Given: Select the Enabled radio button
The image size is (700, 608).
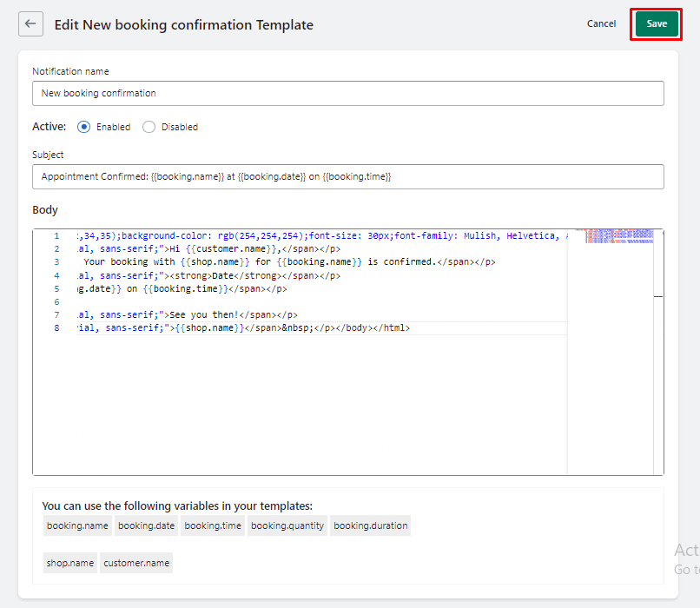Looking at the screenshot, I should (x=84, y=127).
